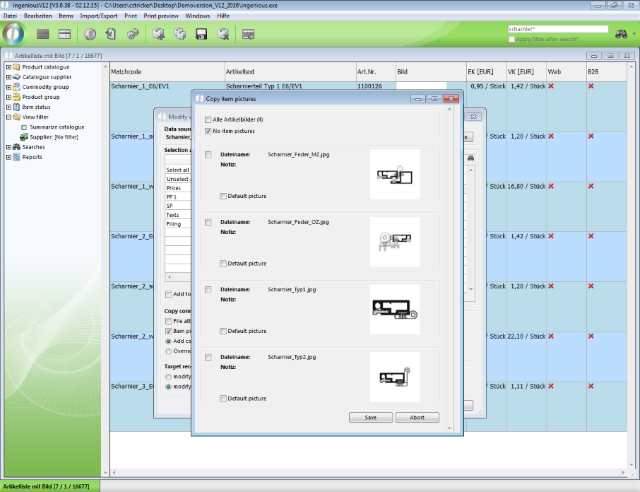Click the Item status icon in tree
The height and width of the screenshot is (492, 640).
(16, 107)
